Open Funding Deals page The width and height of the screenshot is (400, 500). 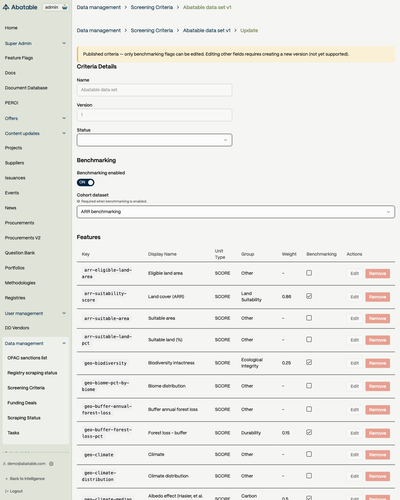coord(22,403)
